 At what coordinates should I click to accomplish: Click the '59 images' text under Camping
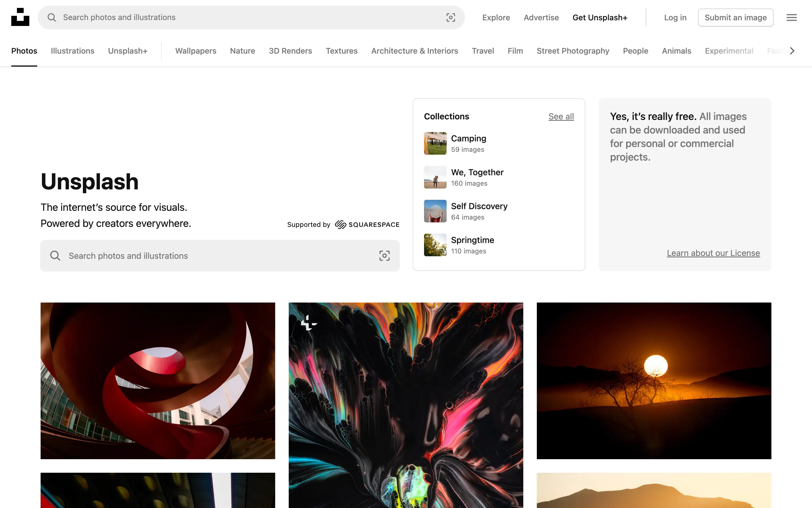tap(467, 150)
